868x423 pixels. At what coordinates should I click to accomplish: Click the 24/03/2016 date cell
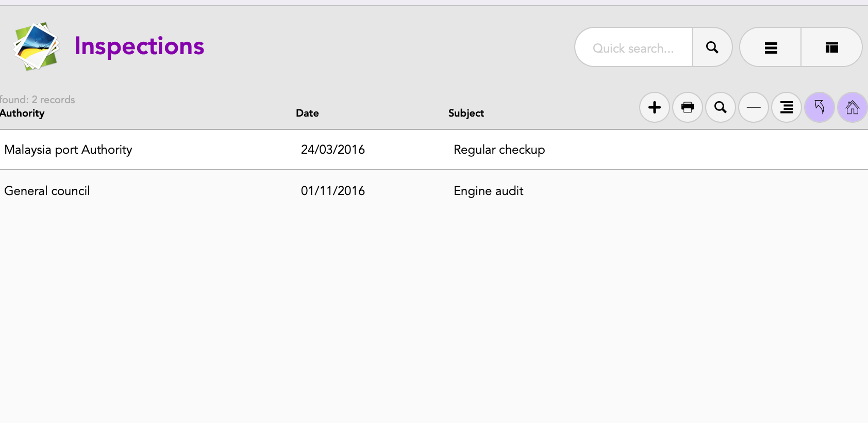coord(332,150)
